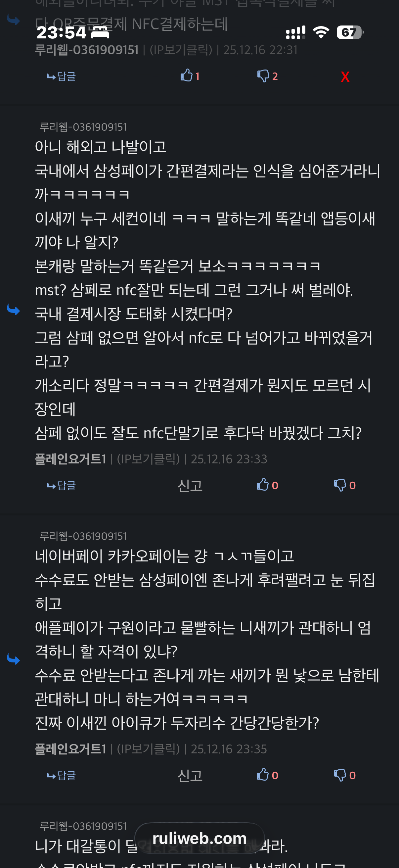Viewport: 399px width, 868px height.
Task: Reply to the 22:31 comment via 답글
Action: coord(61,76)
